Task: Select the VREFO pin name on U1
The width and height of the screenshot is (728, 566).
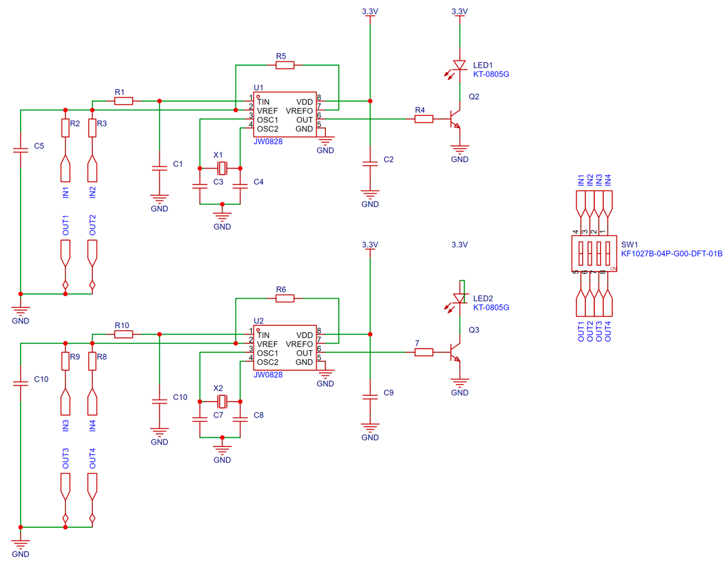Action: [299, 111]
